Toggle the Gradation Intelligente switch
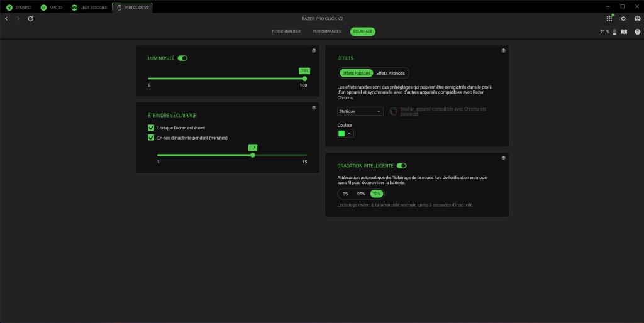 pos(402,166)
